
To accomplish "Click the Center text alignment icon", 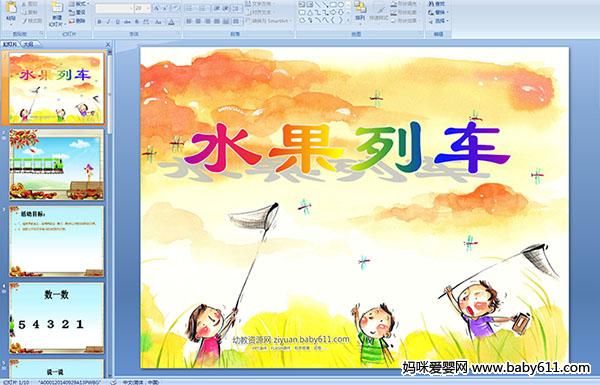I will point(198,21).
